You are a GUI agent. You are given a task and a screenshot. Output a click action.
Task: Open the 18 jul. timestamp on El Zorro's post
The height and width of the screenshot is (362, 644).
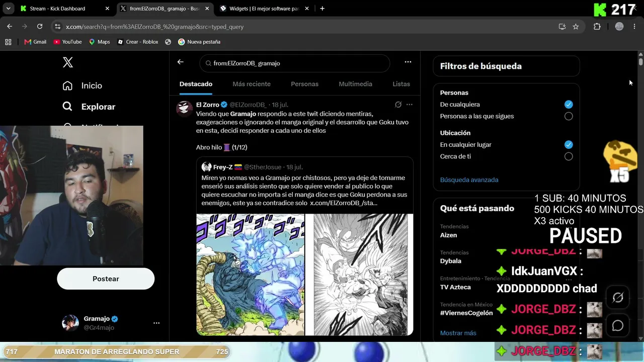(280, 105)
